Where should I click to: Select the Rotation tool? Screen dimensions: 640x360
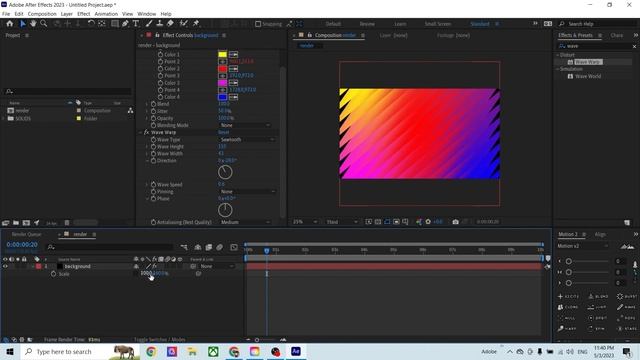pyautogui.click(x=91, y=24)
